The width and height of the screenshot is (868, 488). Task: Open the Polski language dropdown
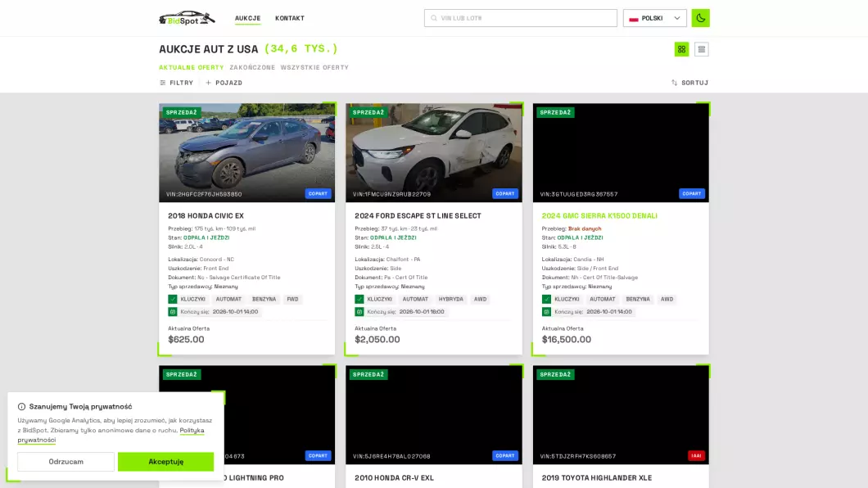(x=655, y=18)
